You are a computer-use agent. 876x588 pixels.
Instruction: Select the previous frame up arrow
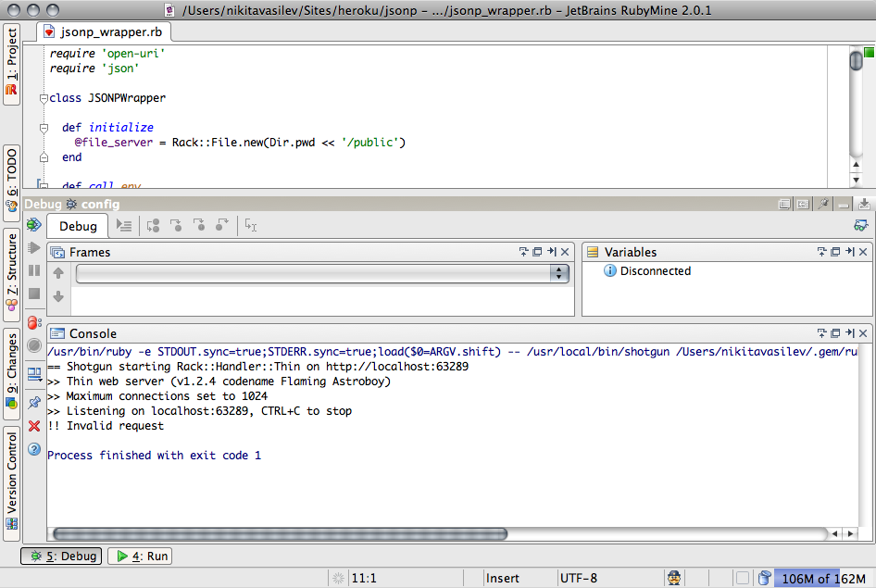click(x=58, y=273)
